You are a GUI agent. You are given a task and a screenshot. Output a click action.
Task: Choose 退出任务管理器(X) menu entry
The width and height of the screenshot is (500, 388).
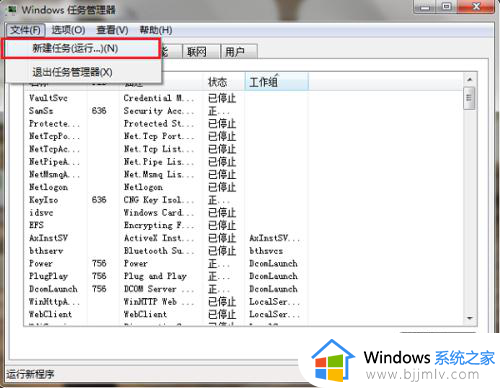(x=83, y=72)
